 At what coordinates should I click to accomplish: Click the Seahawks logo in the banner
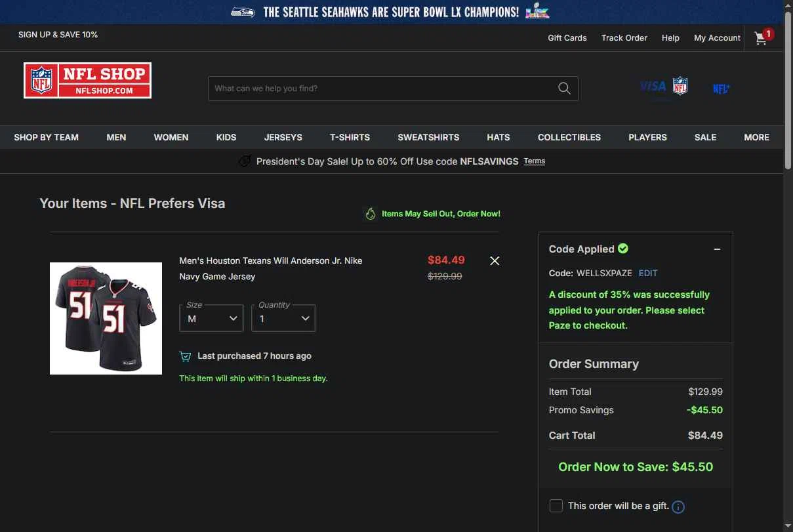pyautogui.click(x=243, y=12)
